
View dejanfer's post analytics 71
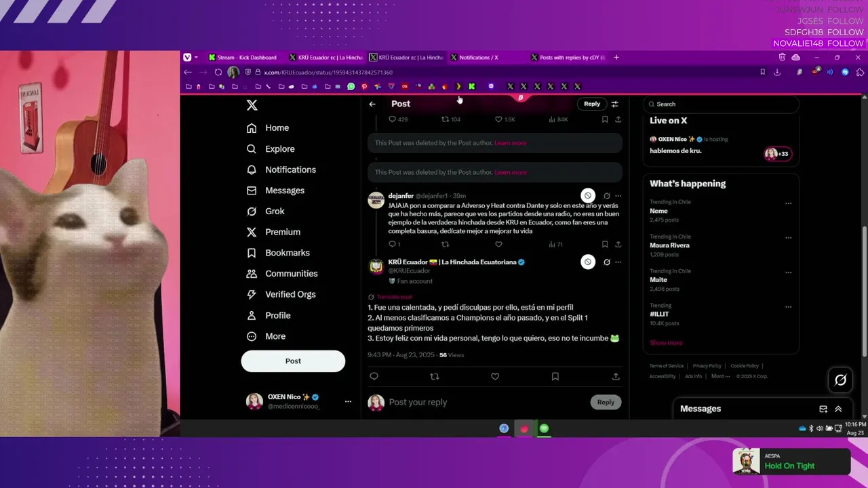click(556, 244)
